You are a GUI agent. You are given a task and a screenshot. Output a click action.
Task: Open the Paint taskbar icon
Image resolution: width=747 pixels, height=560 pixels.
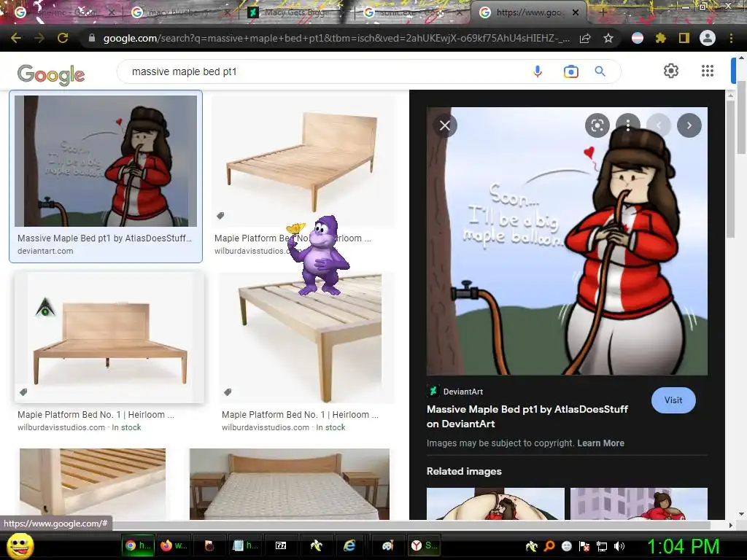(x=387, y=545)
